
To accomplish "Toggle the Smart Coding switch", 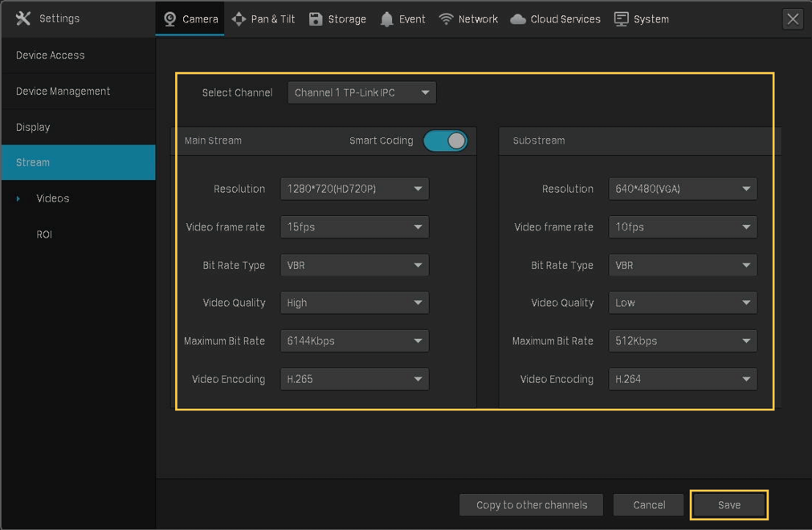I will pos(446,141).
